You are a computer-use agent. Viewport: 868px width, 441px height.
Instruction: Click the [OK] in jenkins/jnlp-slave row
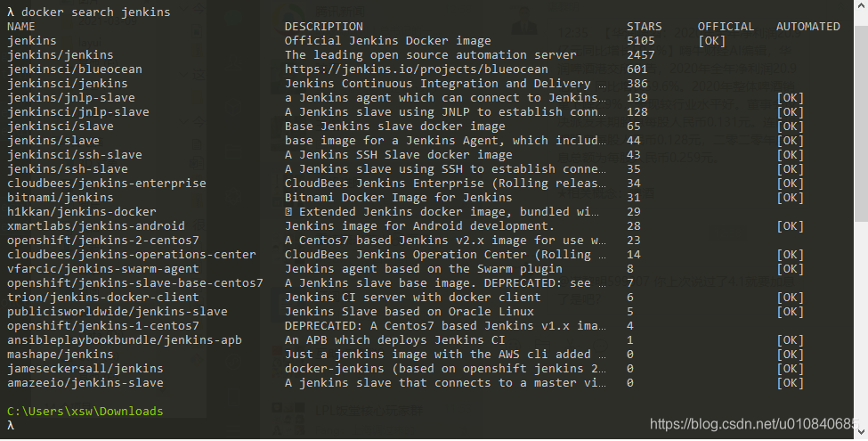pyautogui.click(x=790, y=98)
